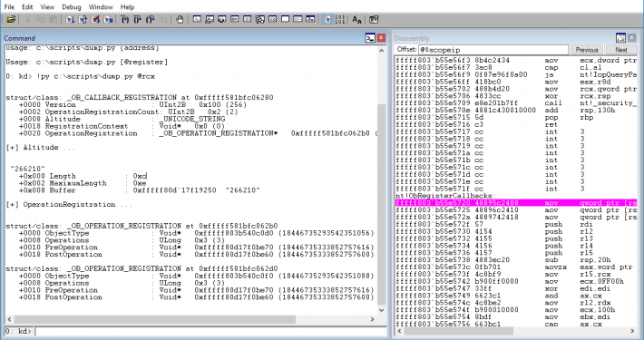Viewport: 644px width, 340px height.
Task: Click the Break execution toolbar icon
Action: [x=109, y=19]
